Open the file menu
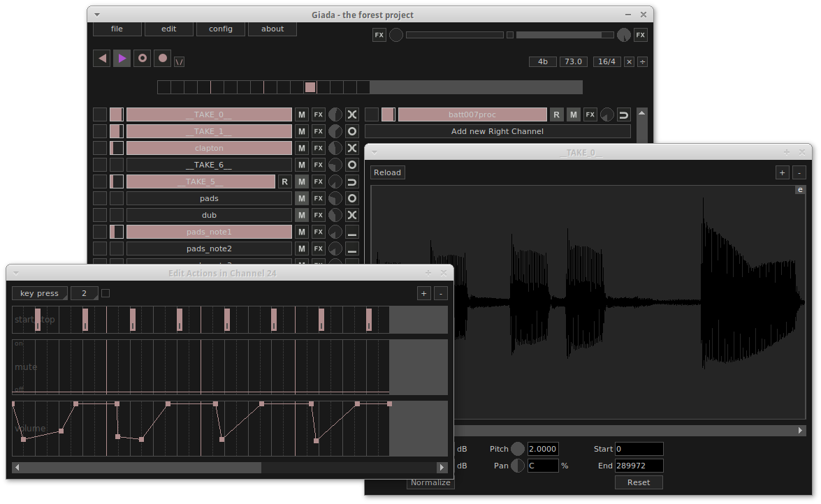 [117, 29]
